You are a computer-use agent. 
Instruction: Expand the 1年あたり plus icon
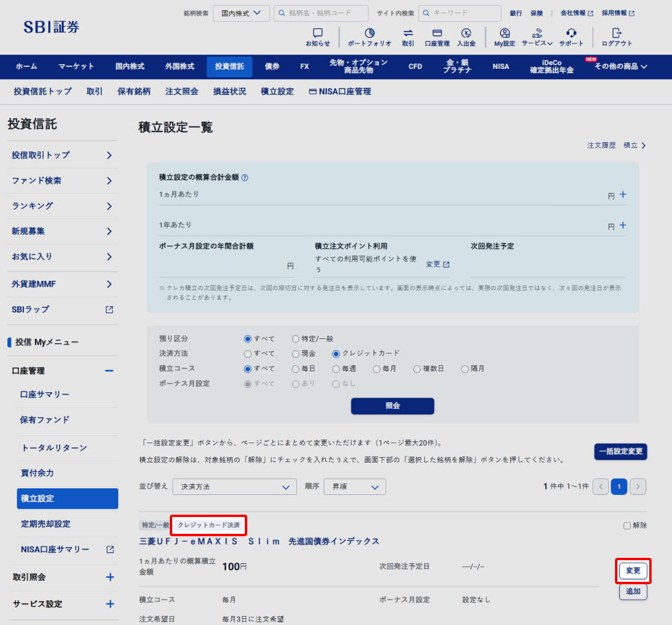click(623, 226)
